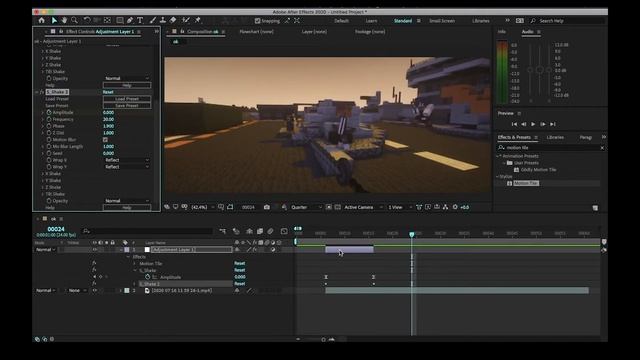Open the Libraries tab beside Effects & Presets

(x=555, y=137)
